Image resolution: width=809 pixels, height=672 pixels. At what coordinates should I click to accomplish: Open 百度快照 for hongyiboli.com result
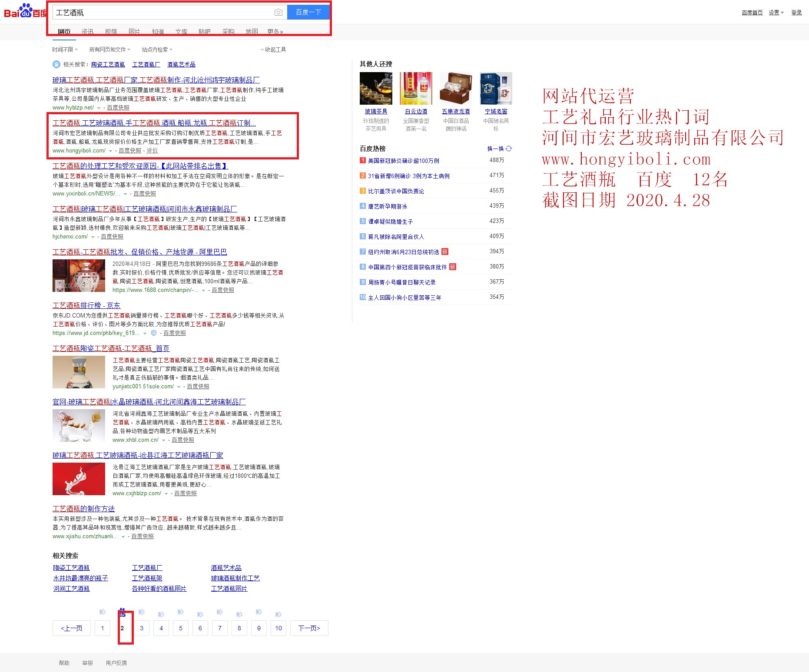tap(129, 151)
